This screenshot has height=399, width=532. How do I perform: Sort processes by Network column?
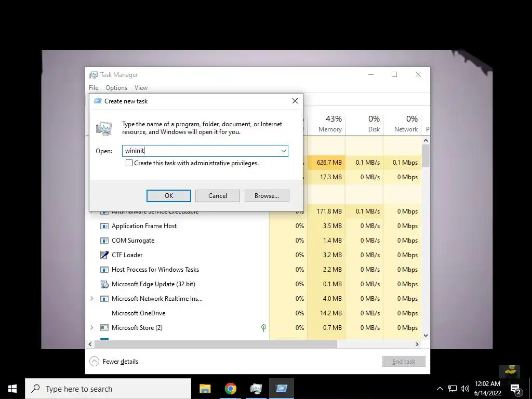tap(402, 124)
